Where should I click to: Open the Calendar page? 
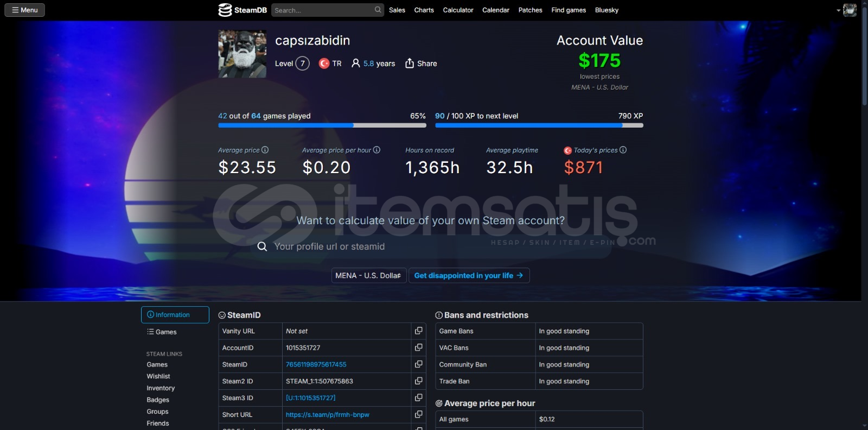pos(496,10)
